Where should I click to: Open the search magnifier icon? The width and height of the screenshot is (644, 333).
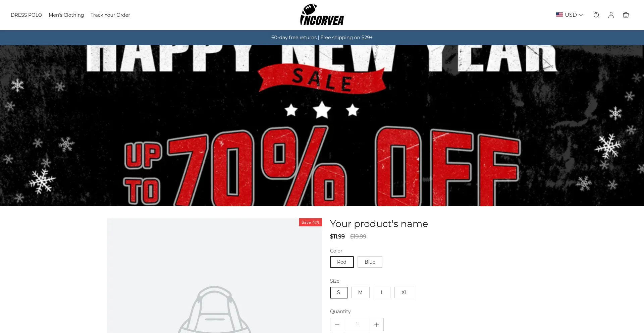(x=596, y=15)
